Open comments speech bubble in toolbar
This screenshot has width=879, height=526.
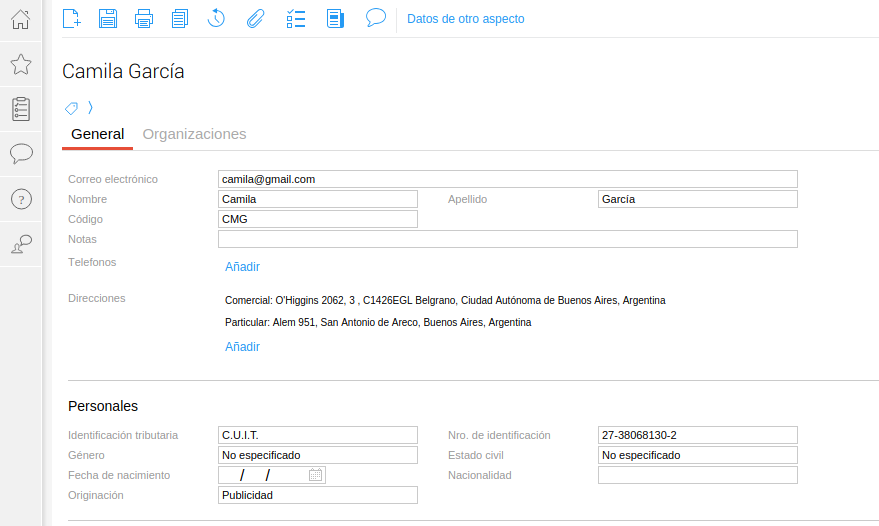(x=376, y=18)
